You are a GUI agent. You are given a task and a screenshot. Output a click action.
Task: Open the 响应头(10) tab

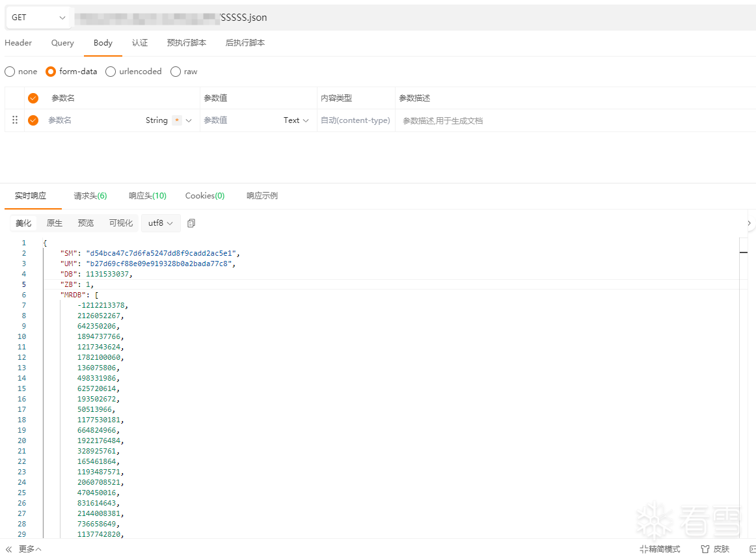coord(148,196)
